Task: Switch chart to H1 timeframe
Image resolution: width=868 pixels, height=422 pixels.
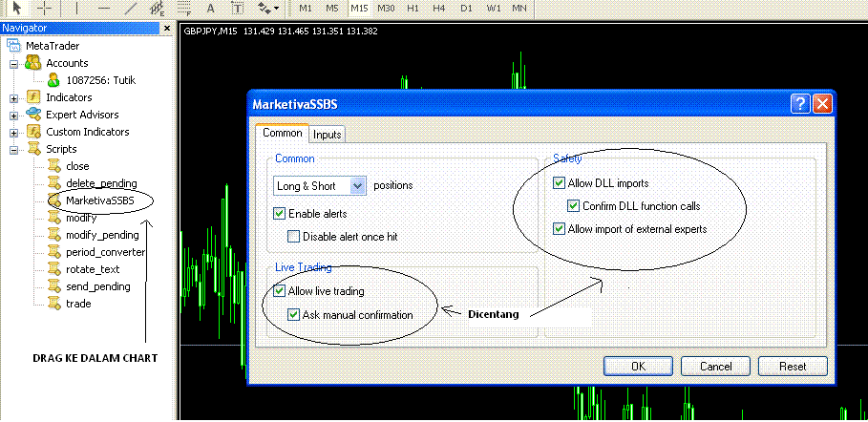Action: coord(413,8)
